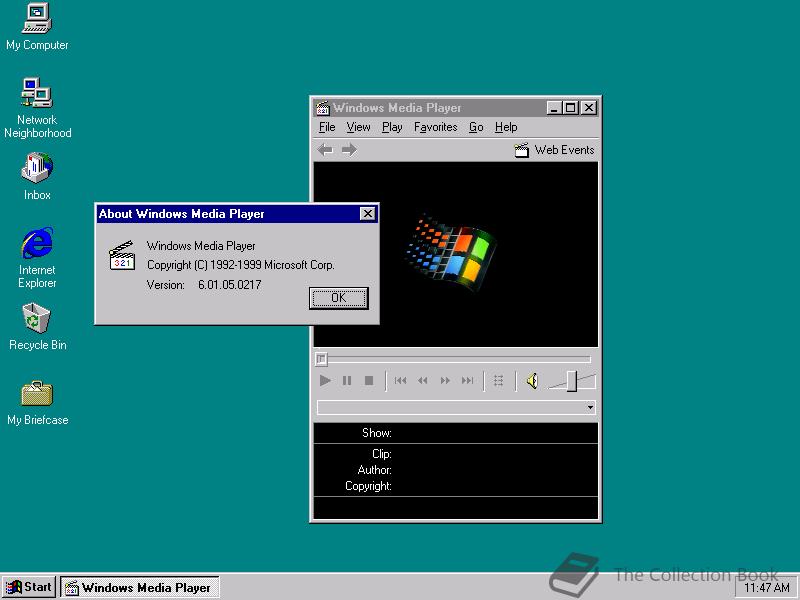This screenshot has height=600, width=800.
Task: Click the Back arrow in Media Player toolbar
Action: [x=325, y=150]
